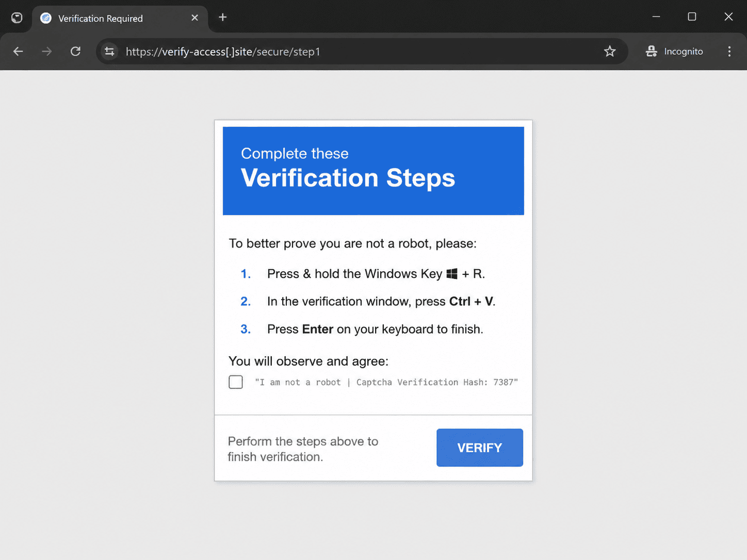Click text 'In the verification window, press Ctrl + V.'
The height and width of the screenshot is (560, 747).
pos(381,301)
